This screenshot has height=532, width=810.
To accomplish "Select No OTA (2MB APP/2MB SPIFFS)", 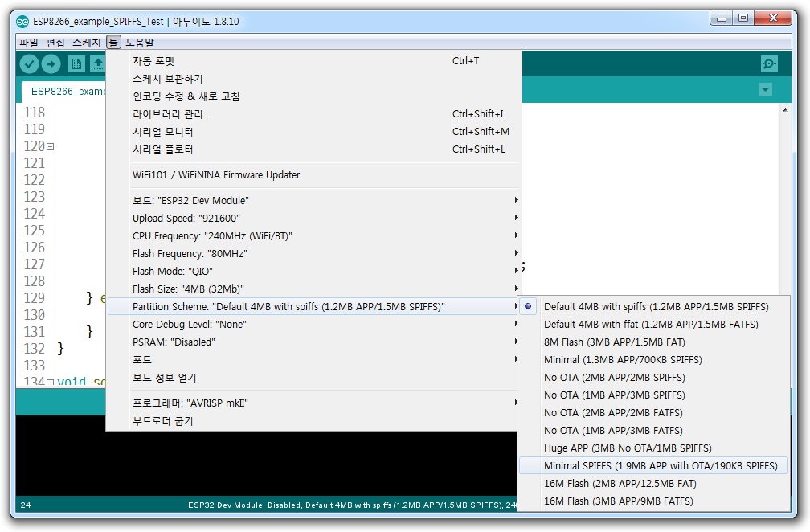I will pos(653,377).
